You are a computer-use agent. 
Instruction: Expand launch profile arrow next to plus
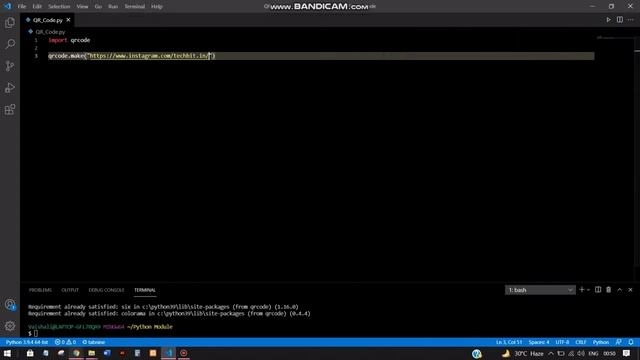(x=588, y=290)
